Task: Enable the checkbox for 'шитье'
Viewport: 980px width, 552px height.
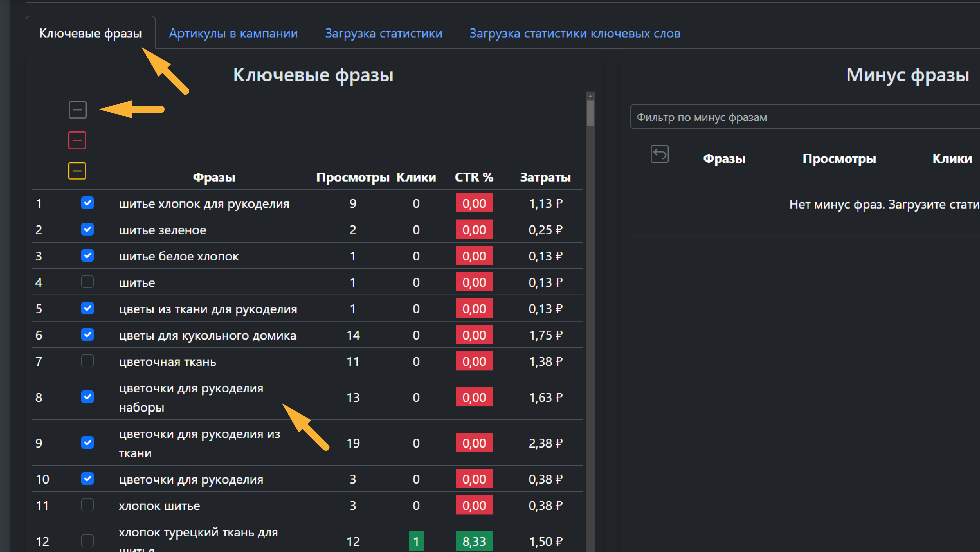Action: click(88, 282)
